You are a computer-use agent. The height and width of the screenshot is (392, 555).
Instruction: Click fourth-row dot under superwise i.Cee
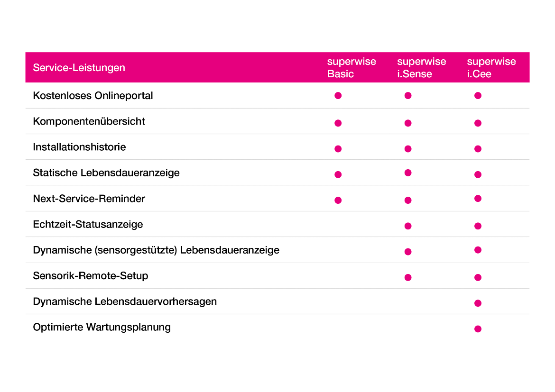click(478, 174)
